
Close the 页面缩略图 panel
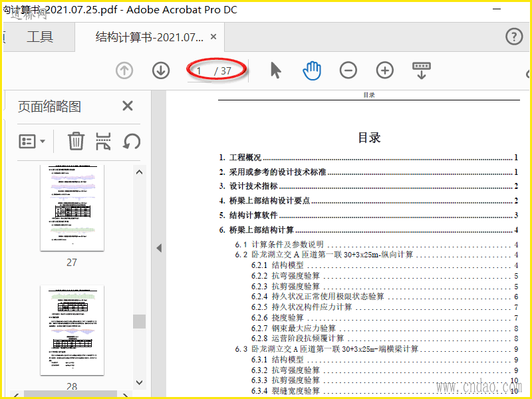(x=128, y=106)
